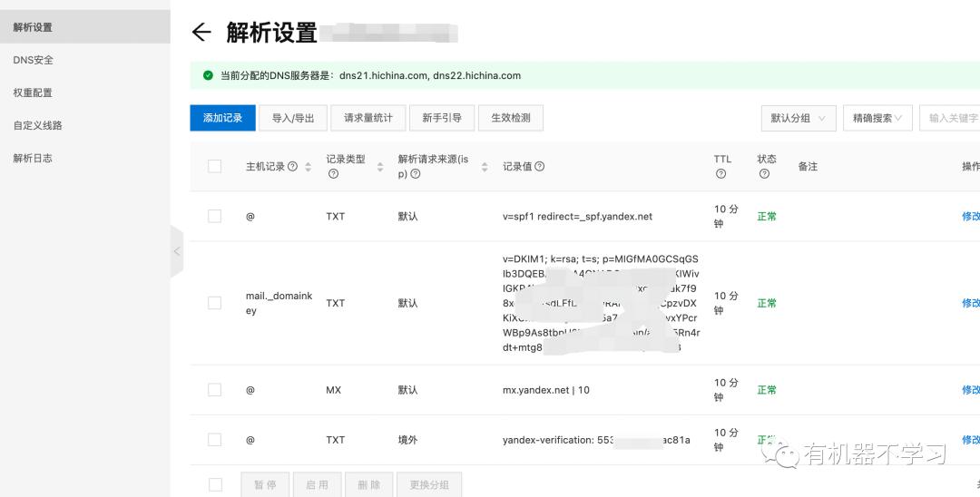
Task: Click the 生效检测 button
Action: tap(511, 118)
